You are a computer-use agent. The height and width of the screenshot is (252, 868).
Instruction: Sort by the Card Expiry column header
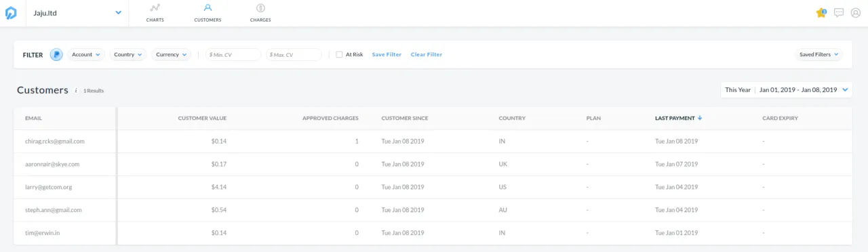780,119
